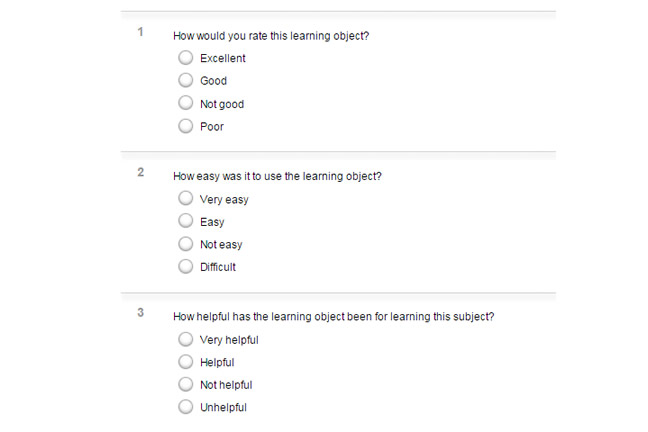Select the Not easy option
The height and width of the screenshot is (432, 648).
(x=186, y=243)
